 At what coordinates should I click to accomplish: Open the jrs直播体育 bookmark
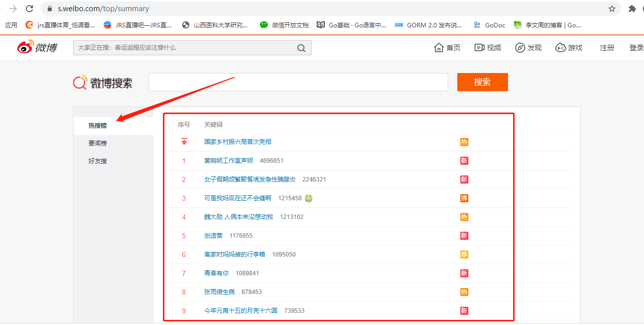[60, 25]
